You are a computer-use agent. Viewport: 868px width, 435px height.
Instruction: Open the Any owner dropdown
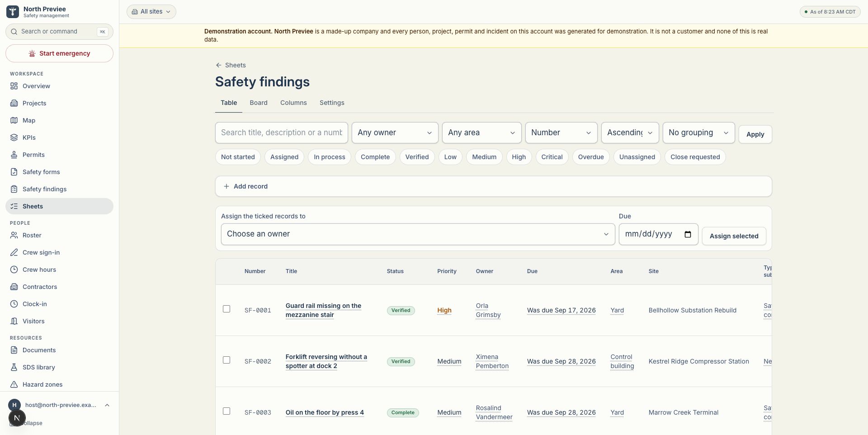point(395,133)
